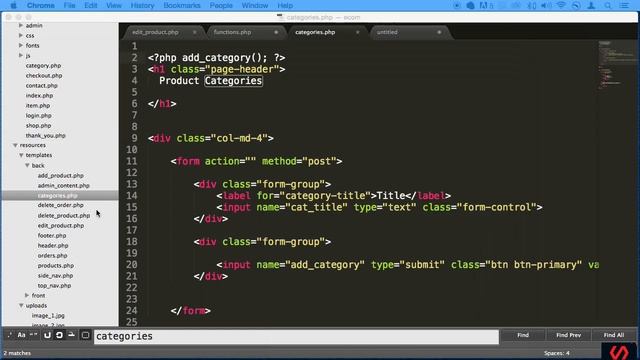Open the File menu
The height and width of the screenshot is (360, 640).
[x=69, y=5]
